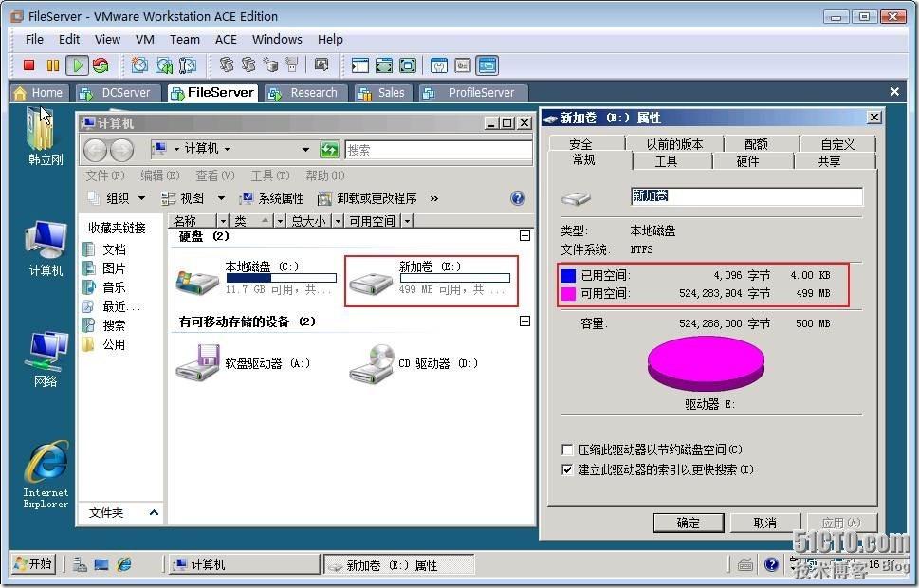Select the 新加卷 (E:) drive

point(430,280)
